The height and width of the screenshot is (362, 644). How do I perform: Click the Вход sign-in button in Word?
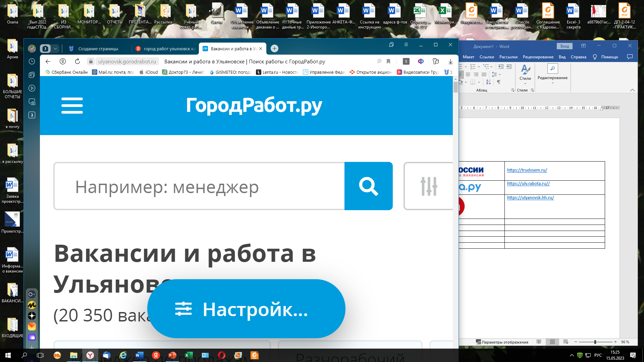(x=565, y=46)
